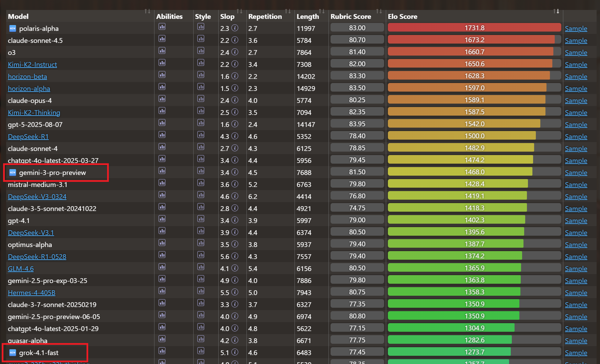Open Abilities chart icon for DeepSeek-V3-0324
The width and height of the screenshot is (600, 364).
pyautogui.click(x=162, y=195)
